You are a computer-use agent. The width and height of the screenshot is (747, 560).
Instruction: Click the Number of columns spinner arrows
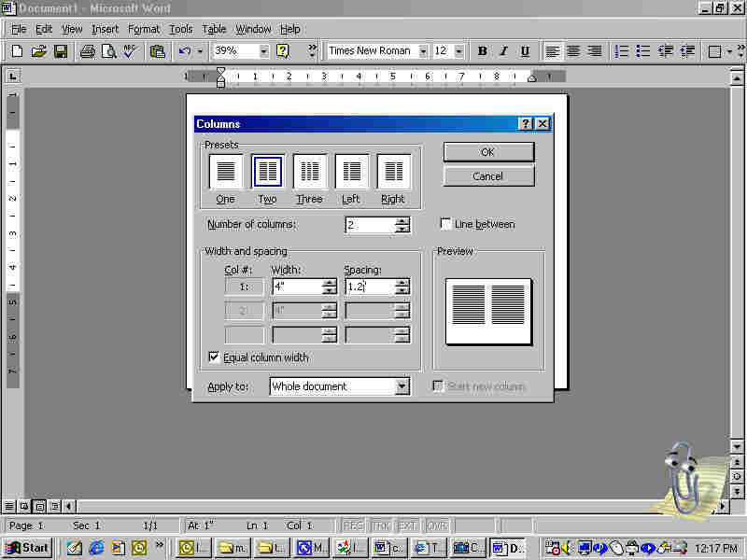pyautogui.click(x=402, y=225)
